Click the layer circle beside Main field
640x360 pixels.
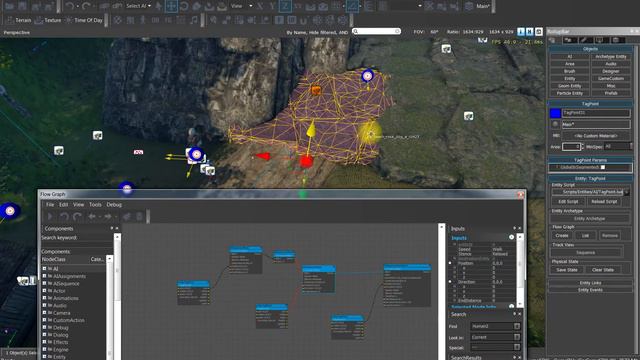point(555,124)
